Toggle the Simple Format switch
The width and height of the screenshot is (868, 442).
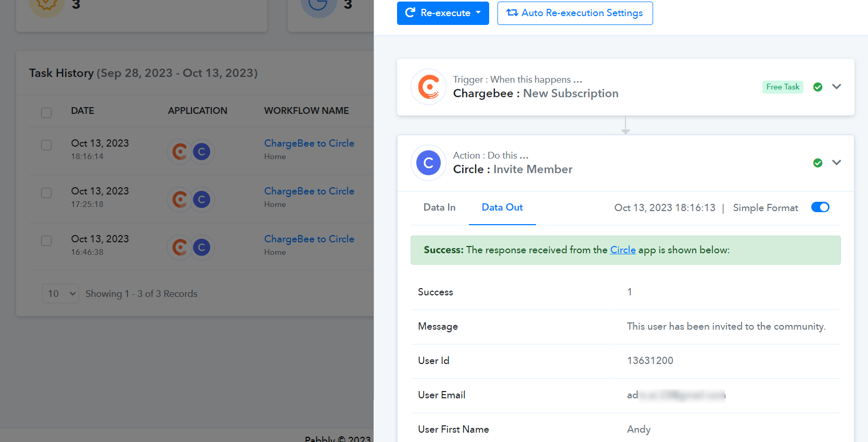coord(820,207)
